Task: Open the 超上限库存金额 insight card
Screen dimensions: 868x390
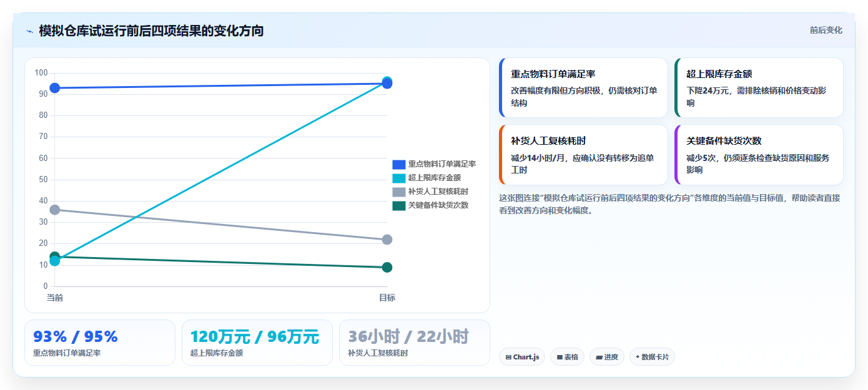Action: tap(759, 88)
